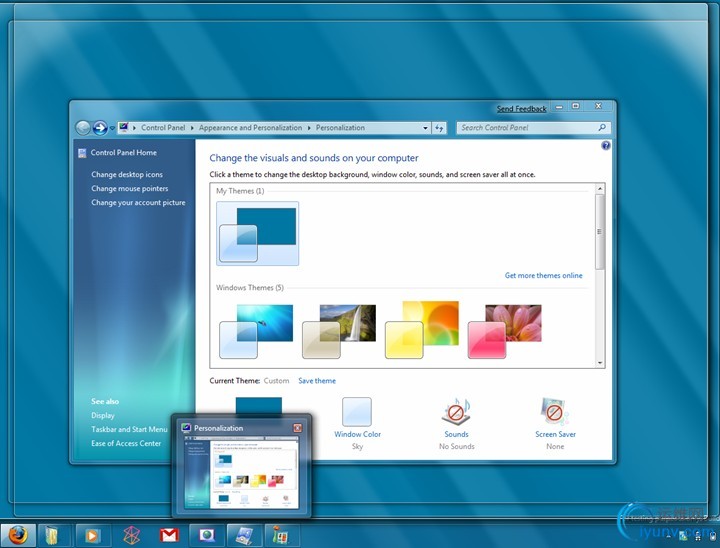The height and width of the screenshot is (548, 720).
Task: Open recent pages dropdown beside Forward
Action: click(112, 128)
